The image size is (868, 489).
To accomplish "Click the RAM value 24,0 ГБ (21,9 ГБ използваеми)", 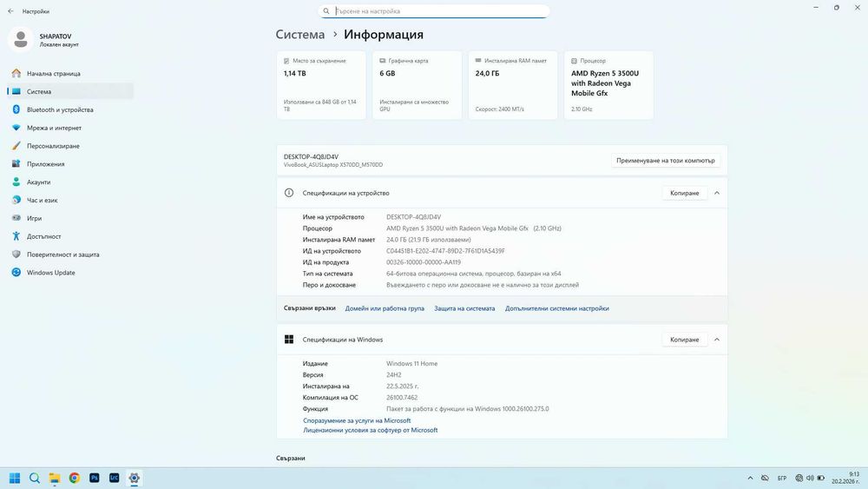I will 429,240.
